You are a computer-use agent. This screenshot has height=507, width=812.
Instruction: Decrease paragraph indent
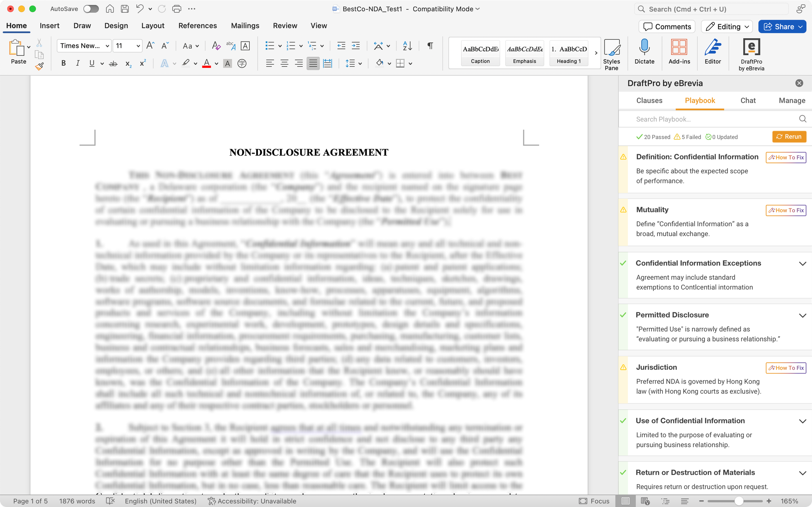pos(341,45)
